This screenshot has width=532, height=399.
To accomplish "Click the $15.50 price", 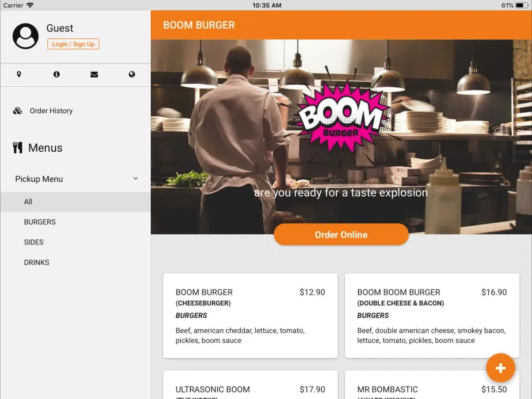I will (x=494, y=389).
